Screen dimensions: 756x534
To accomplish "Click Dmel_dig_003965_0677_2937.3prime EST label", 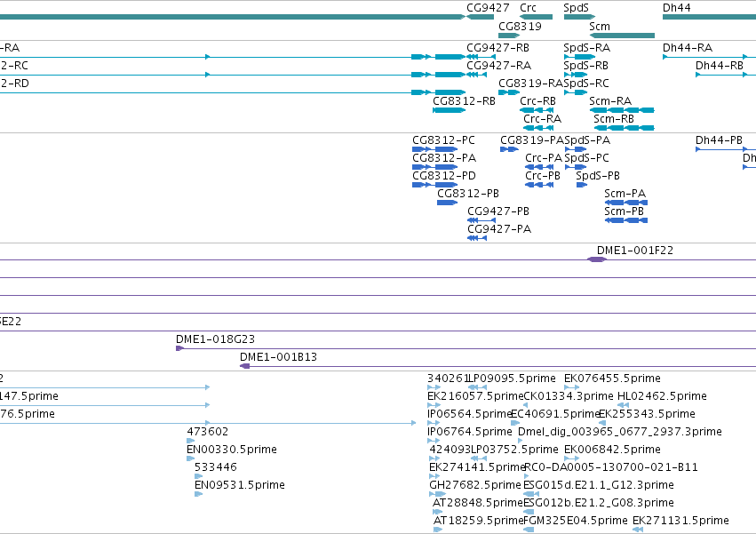I will coord(619,432).
